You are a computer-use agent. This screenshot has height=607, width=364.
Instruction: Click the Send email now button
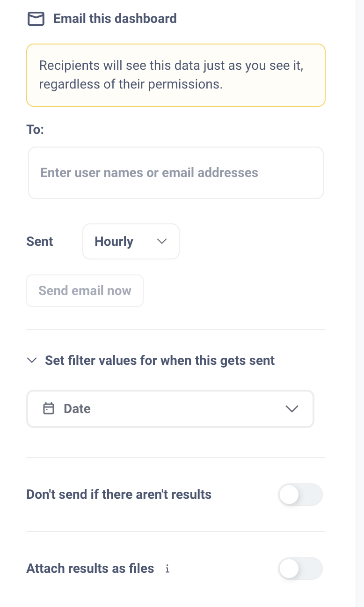[85, 291]
